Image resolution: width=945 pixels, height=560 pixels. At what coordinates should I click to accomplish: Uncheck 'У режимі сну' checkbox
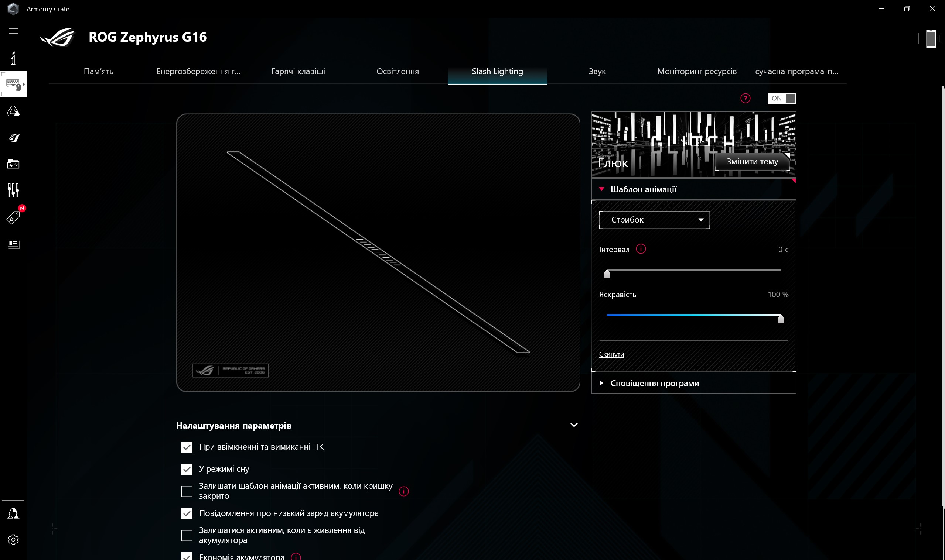tap(187, 469)
